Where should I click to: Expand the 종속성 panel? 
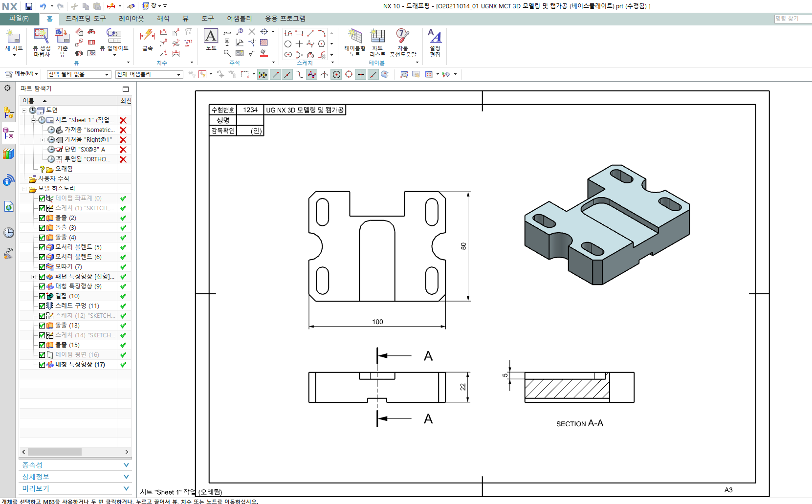[x=75, y=465]
